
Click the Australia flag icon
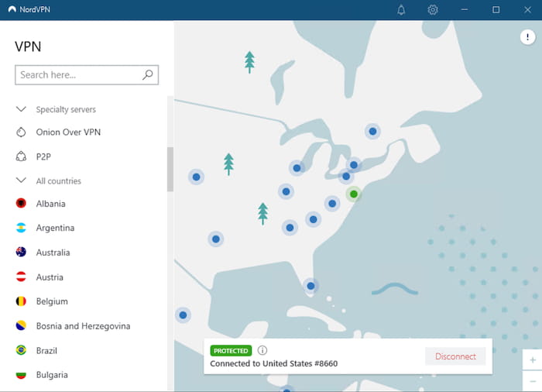(21, 252)
